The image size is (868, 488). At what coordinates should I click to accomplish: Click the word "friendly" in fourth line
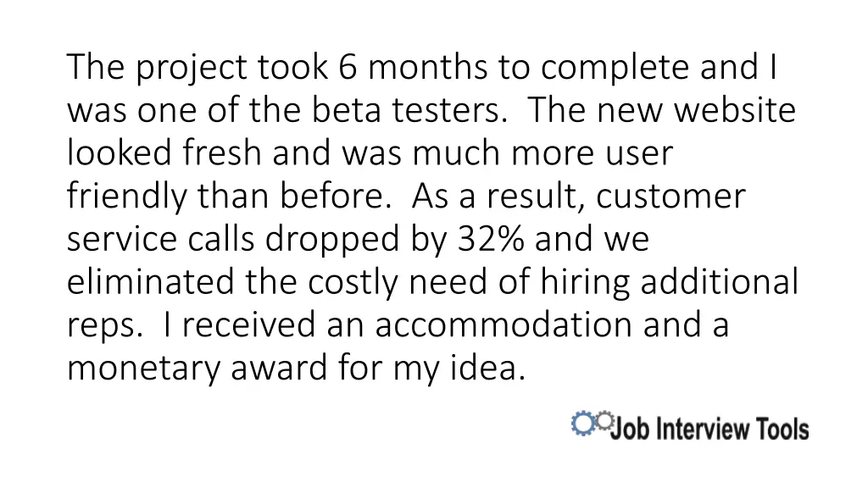tap(127, 197)
